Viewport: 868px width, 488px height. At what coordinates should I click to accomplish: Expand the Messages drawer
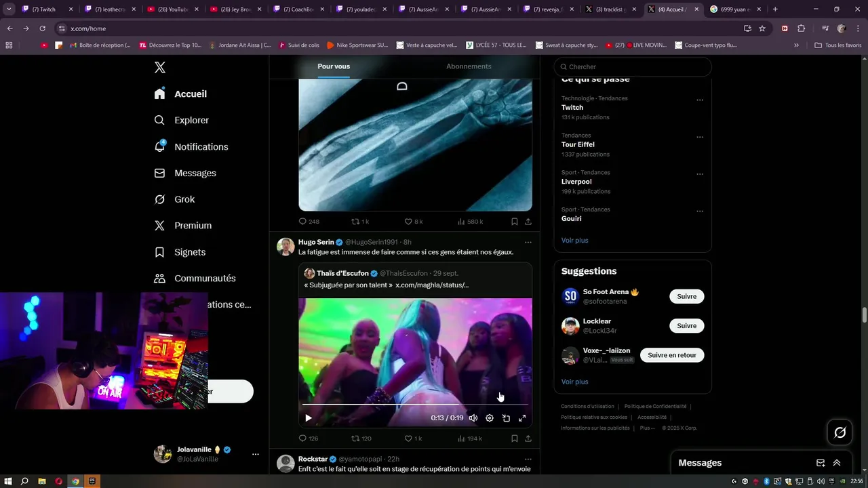pyautogui.click(x=837, y=463)
